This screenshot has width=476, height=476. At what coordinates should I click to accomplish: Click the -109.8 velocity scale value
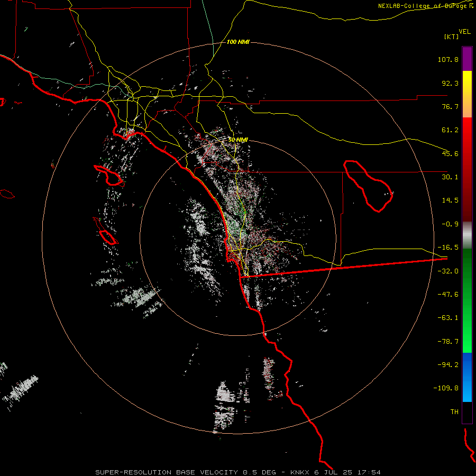[446, 388]
